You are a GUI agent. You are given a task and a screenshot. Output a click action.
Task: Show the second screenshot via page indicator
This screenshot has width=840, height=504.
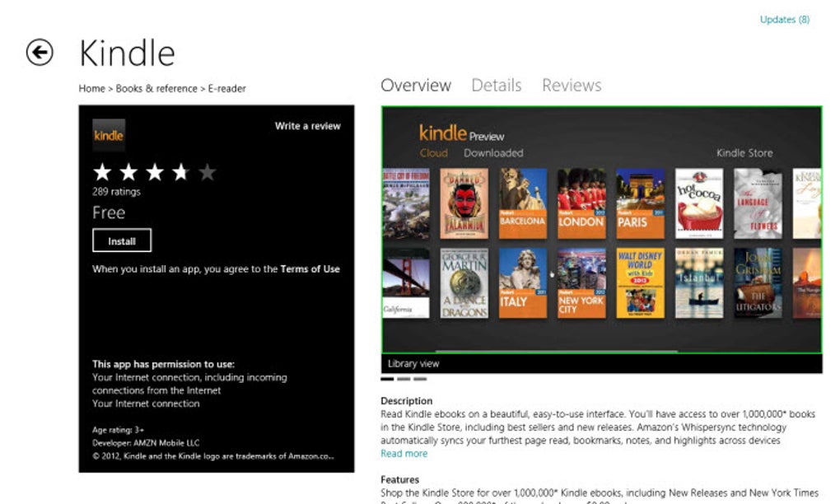coord(404,379)
